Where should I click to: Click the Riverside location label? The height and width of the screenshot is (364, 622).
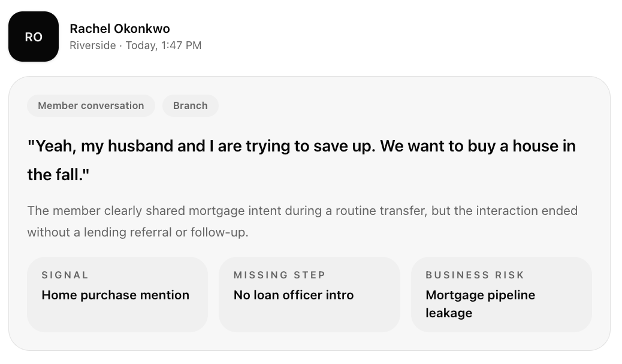tap(92, 45)
